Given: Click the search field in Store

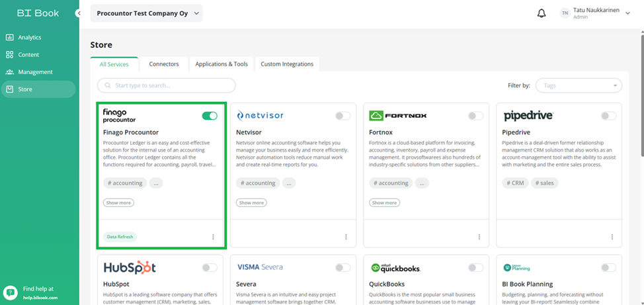Looking at the screenshot, I should [x=167, y=85].
